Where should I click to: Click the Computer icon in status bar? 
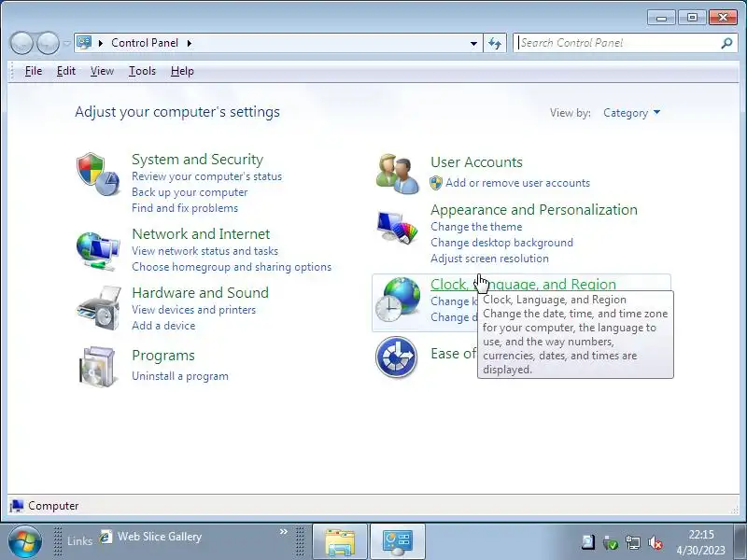coord(17,505)
